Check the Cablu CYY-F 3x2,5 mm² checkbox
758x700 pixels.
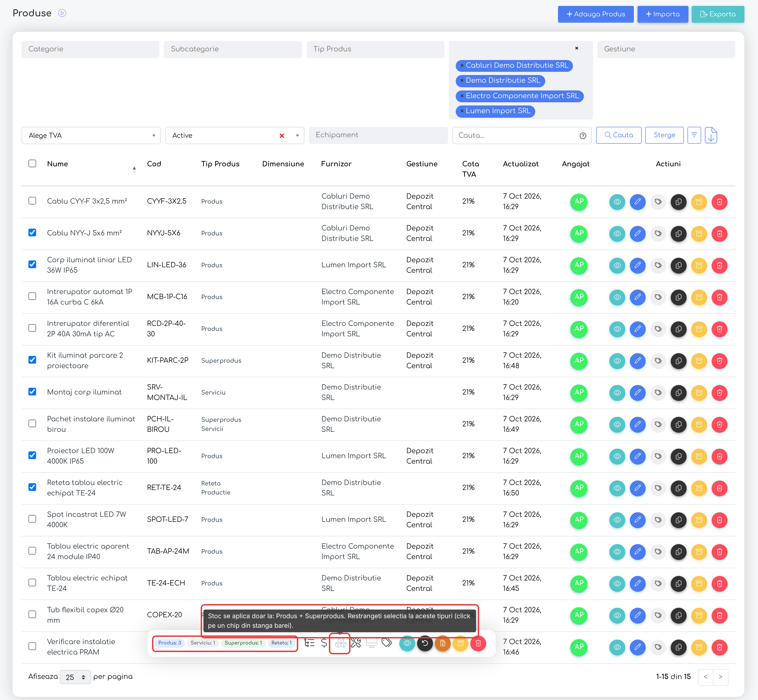[x=32, y=201]
